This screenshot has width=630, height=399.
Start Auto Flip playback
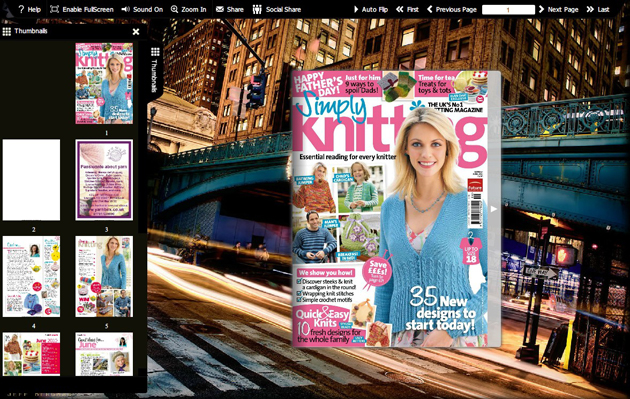370,9
